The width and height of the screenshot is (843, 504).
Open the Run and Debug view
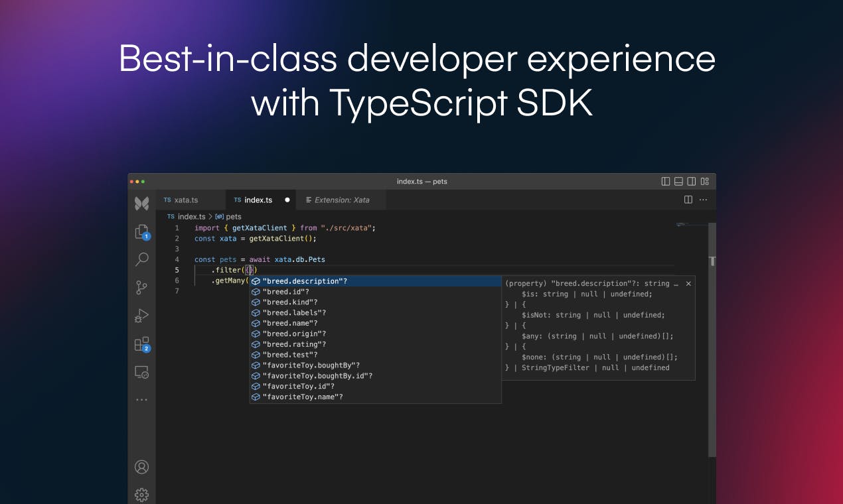pyautogui.click(x=141, y=316)
